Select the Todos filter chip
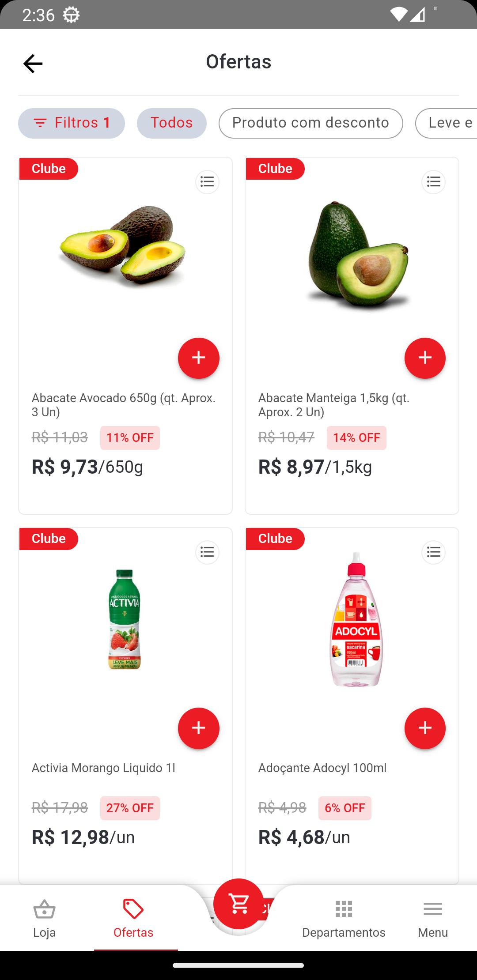Screen dimensions: 477x980 [171, 123]
